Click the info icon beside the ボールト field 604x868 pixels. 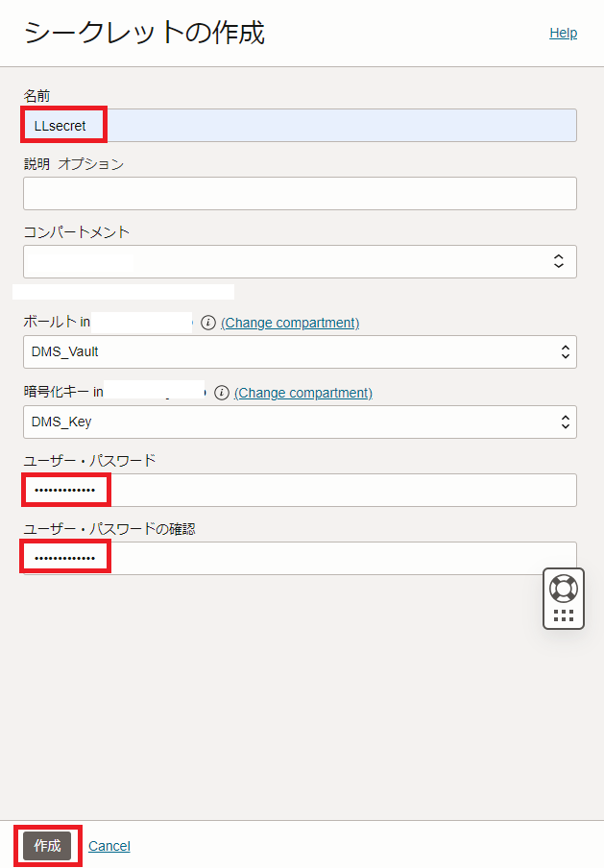tap(208, 323)
